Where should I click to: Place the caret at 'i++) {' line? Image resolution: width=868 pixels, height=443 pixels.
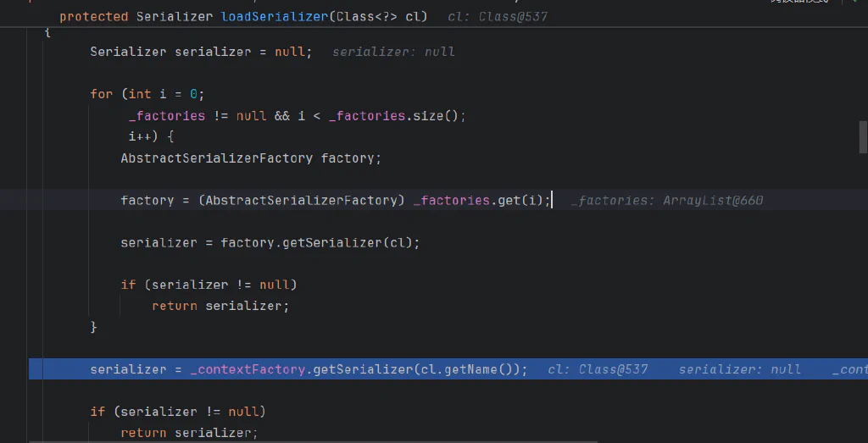coord(151,136)
